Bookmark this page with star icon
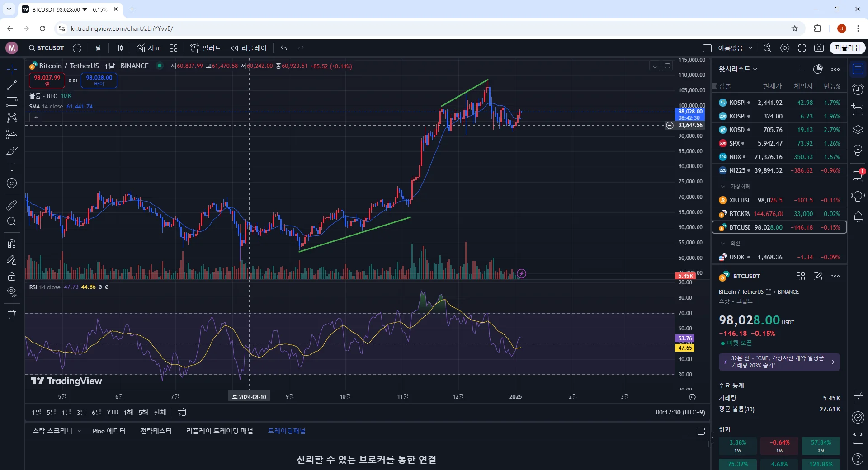This screenshot has width=868, height=470. (x=795, y=28)
